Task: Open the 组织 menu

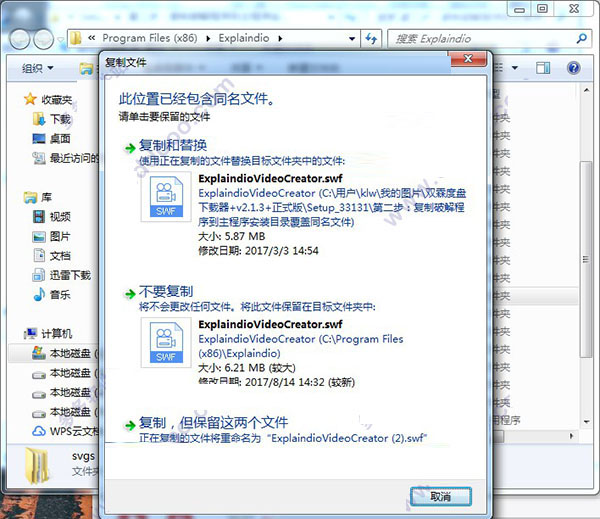Action: [x=38, y=69]
